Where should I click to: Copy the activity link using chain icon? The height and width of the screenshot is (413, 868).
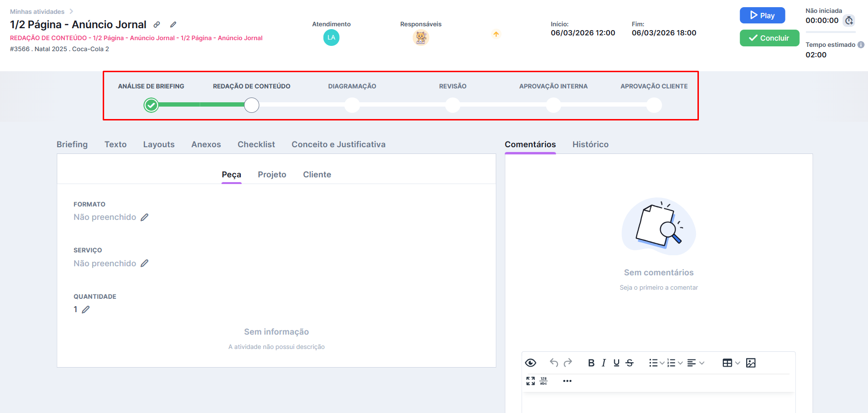[x=157, y=24]
